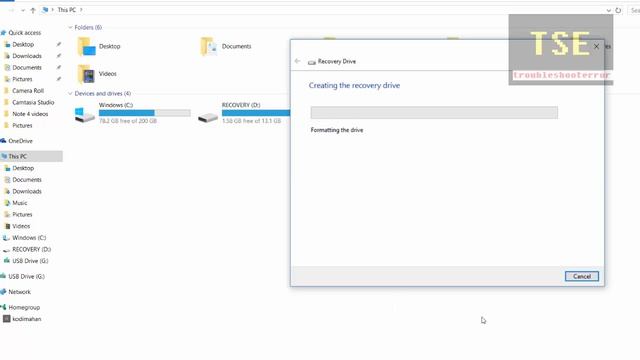Click the back arrow in Recovery Drive dialog
This screenshot has height=360, width=640.
[297, 61]
